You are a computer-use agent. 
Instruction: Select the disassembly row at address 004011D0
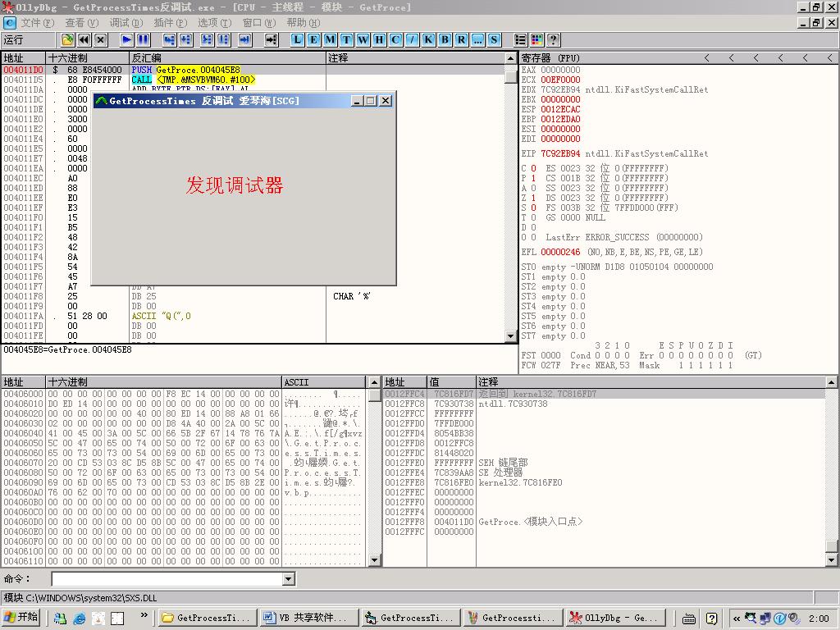coord(253,70)
